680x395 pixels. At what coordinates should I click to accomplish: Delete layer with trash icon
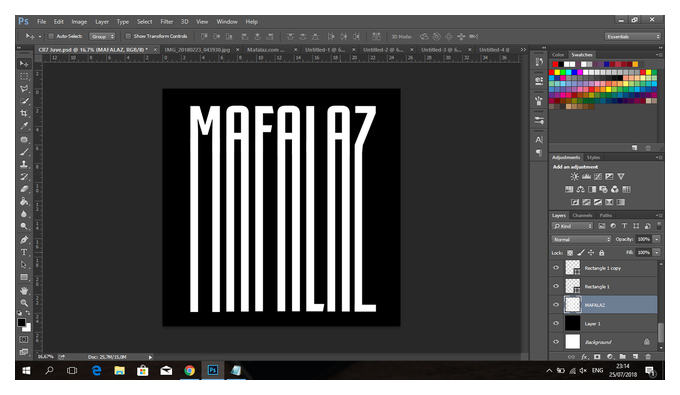point(648,357)
